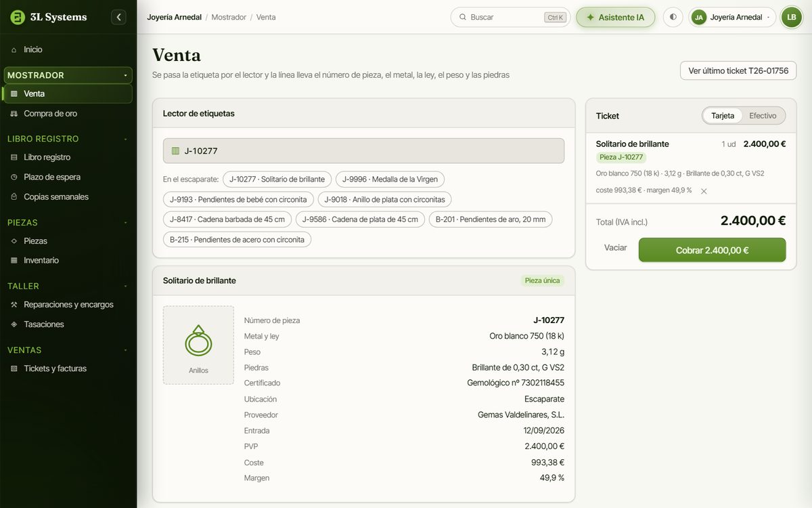Collapse the sidebar with the chevron button
The width and height of the screenshot is (812, 508).
click(x=119, y=17)
